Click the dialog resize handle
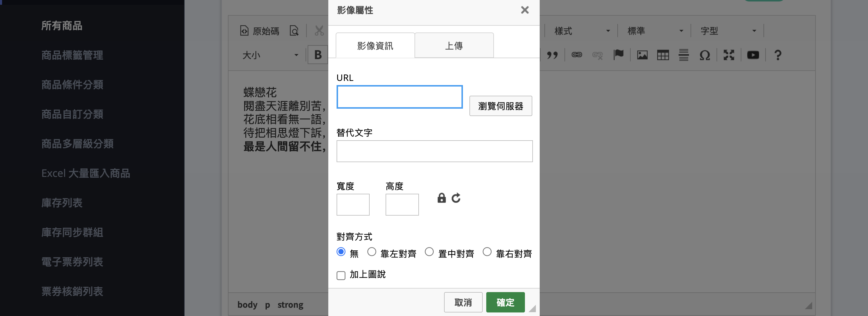The image size is (868, 316). tap(532, 308)
